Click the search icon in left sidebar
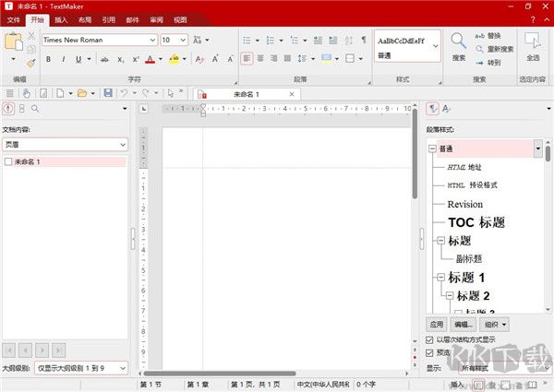This screenshot has height=392, width=554. [x=35, y=109]
